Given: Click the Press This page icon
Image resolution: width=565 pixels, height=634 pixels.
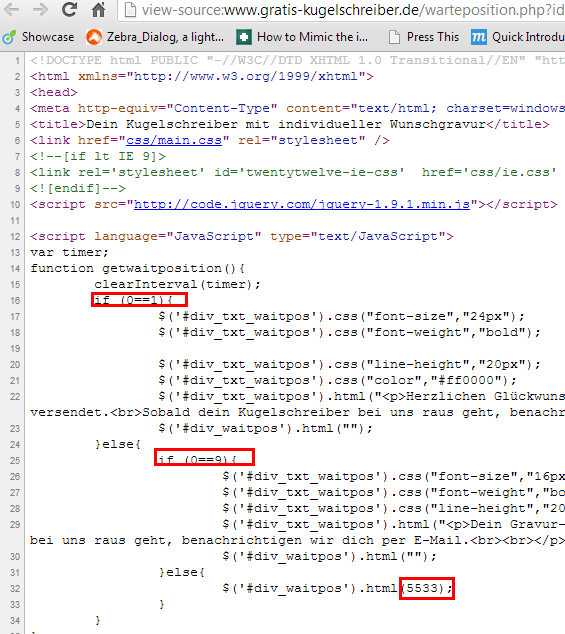Looking at the screenshot, I should pos(394,37).
